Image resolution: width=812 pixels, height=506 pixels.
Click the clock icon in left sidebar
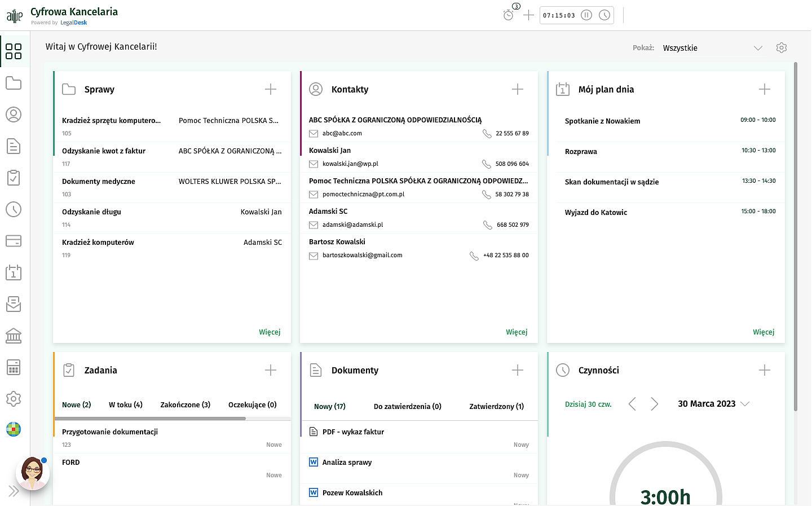14,209
